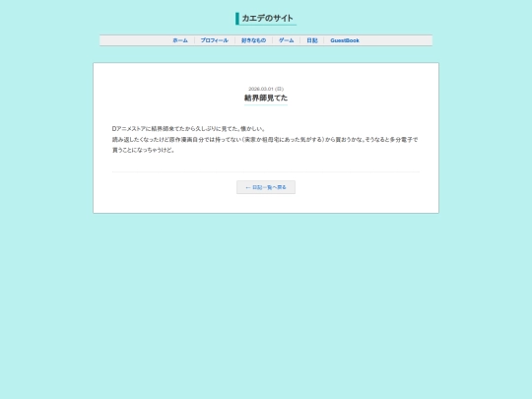Image resolution: width=532 pixels, height=399 pixels.
Task: Click the line starting Dアニメストアに結界師
Action: pos(189,129)
